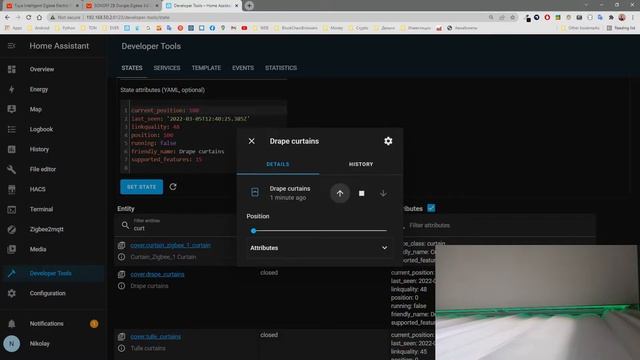Stop the Drape curtains movement

pos(362,193)
